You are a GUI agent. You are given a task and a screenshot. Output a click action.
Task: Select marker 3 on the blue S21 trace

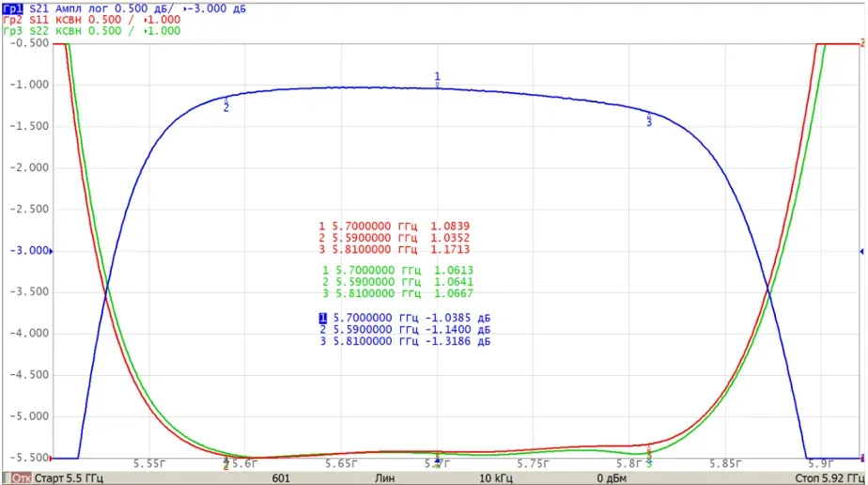click(x=649, y=119)
